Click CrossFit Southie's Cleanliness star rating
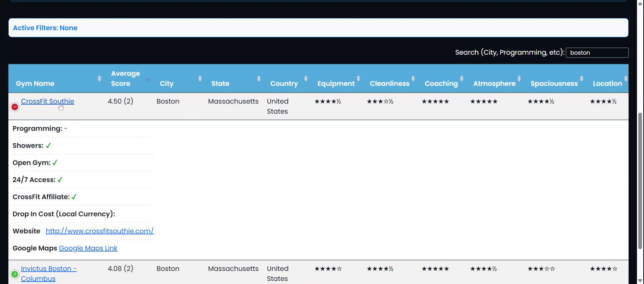The height and width of the screenshot is (284, 644). click(x=380, y=101)
